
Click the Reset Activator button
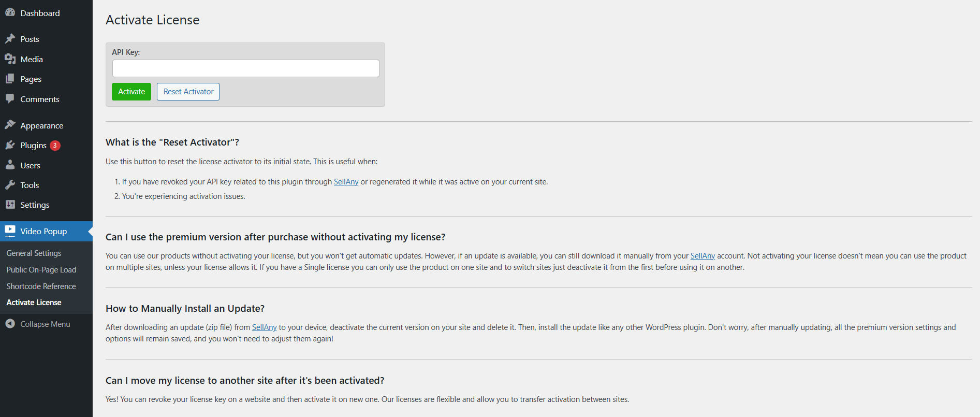tap(188, 92)
